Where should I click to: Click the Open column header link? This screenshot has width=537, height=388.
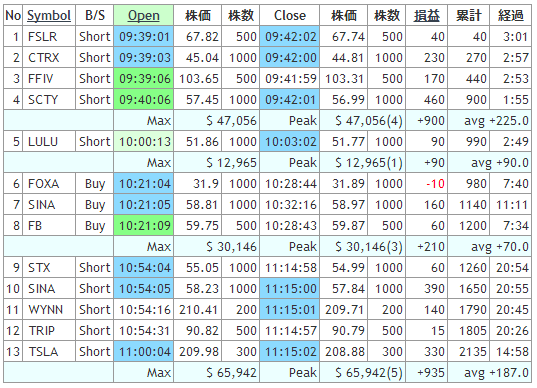(143, 15)
